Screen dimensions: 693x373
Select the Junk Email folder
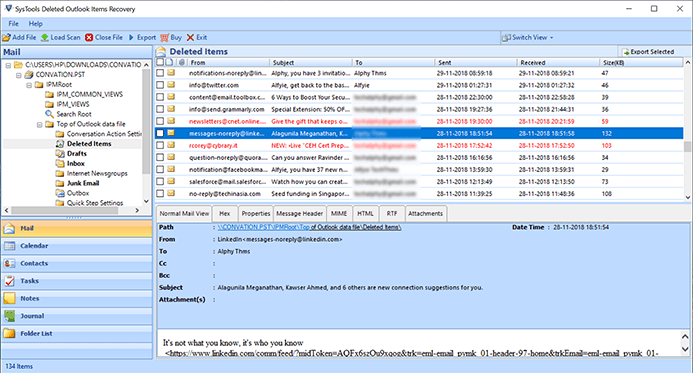83,183
